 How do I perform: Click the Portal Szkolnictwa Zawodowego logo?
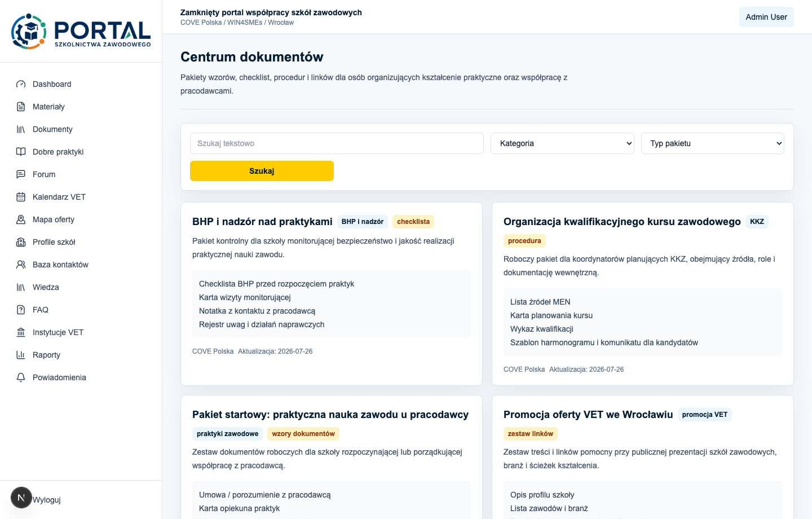pyautogui.click(x=81, y=32)
